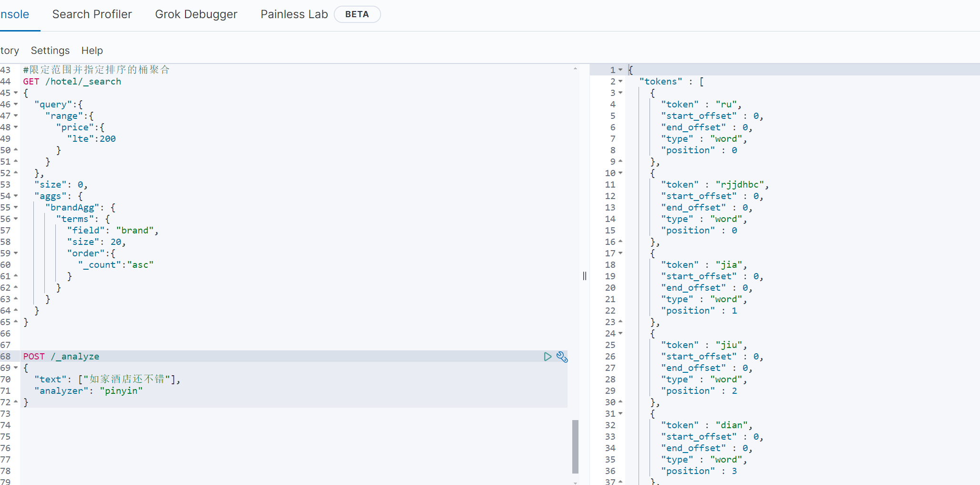The image size is (980, 485).
Task: Click the fold-end arrow at response line 9
Action: click(x=620, y=161)
